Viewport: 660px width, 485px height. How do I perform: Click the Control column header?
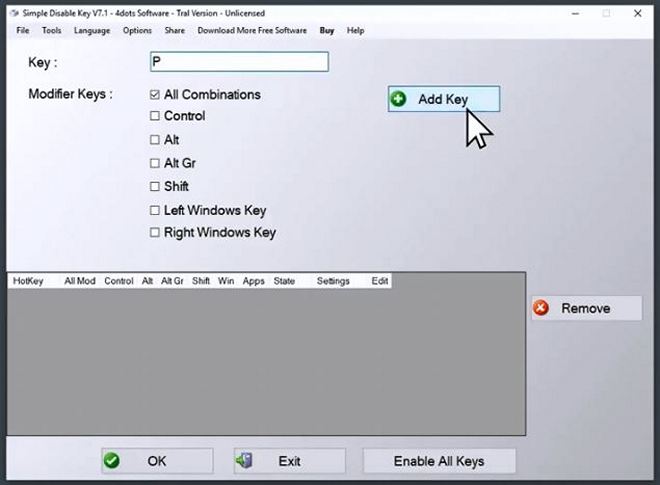click(x=119, y=281)
